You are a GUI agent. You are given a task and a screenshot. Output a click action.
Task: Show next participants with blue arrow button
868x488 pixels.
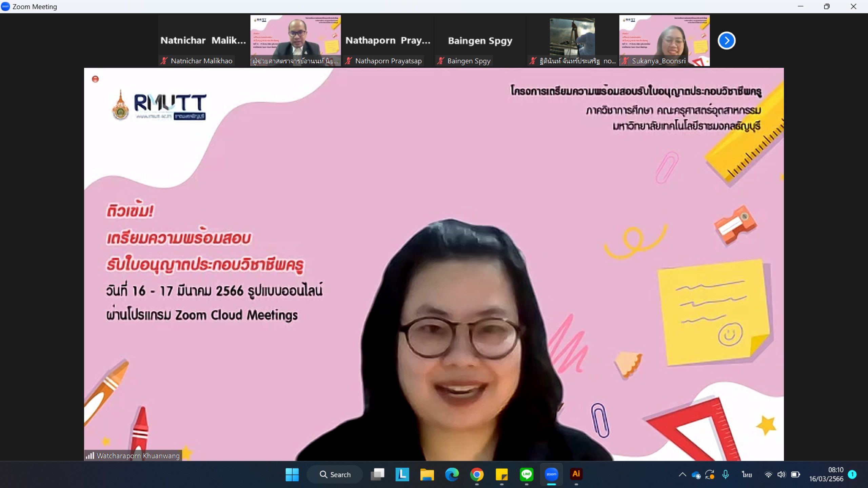(x=726, y=41)
